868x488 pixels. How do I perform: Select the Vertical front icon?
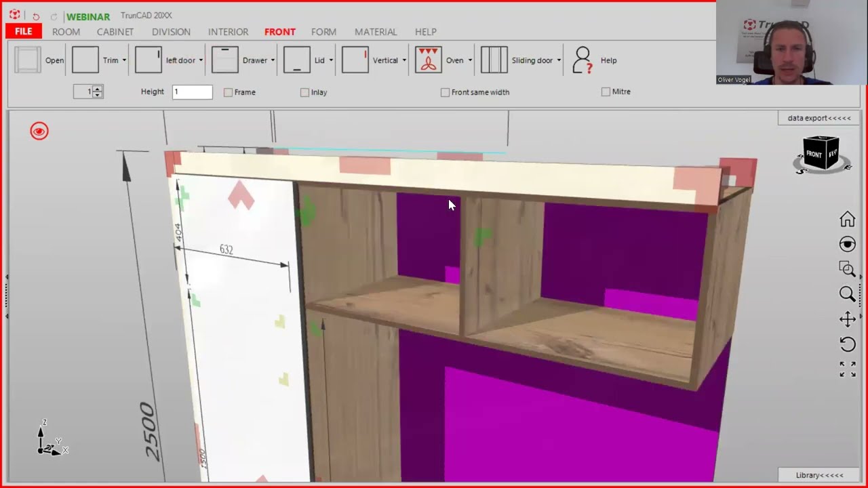(355, 60)
